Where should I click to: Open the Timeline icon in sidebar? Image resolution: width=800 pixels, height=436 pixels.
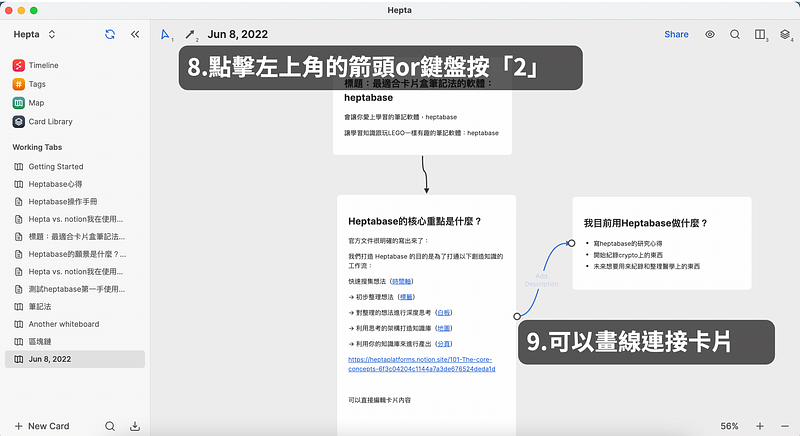(19, 65)
